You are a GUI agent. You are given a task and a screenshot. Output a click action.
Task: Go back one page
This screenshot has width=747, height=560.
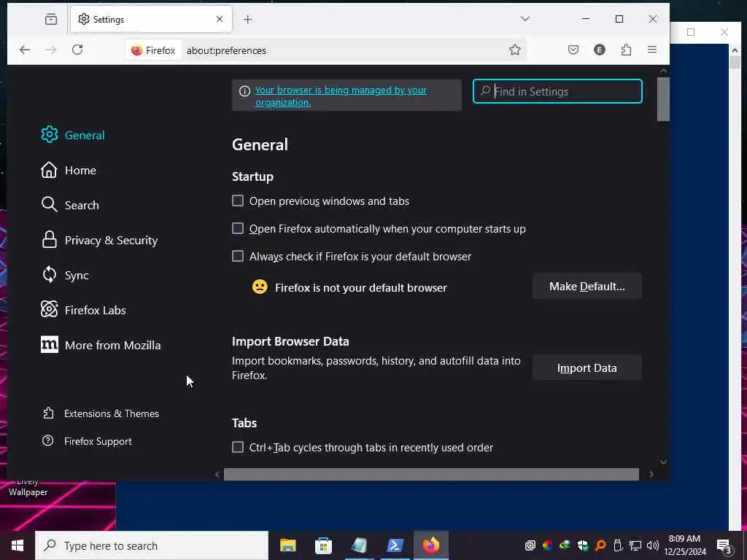pyautogui.click(x=25, y=50)
